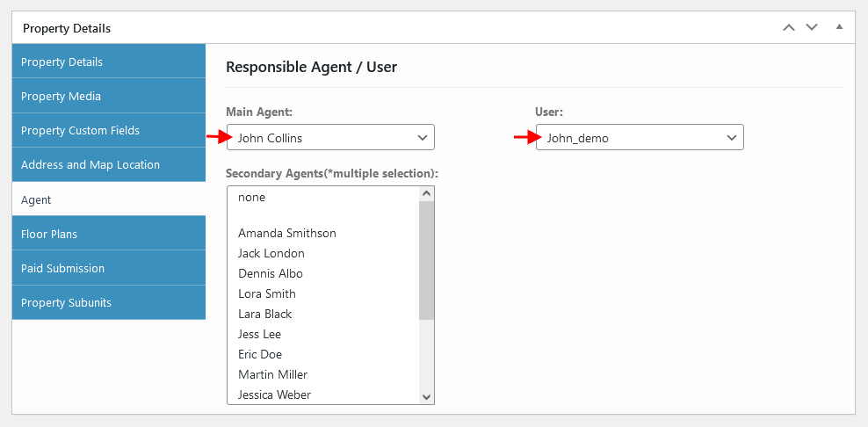
Task: Click the secondary agents list scrollbar thumb
Action: click(x=426, y=260)
